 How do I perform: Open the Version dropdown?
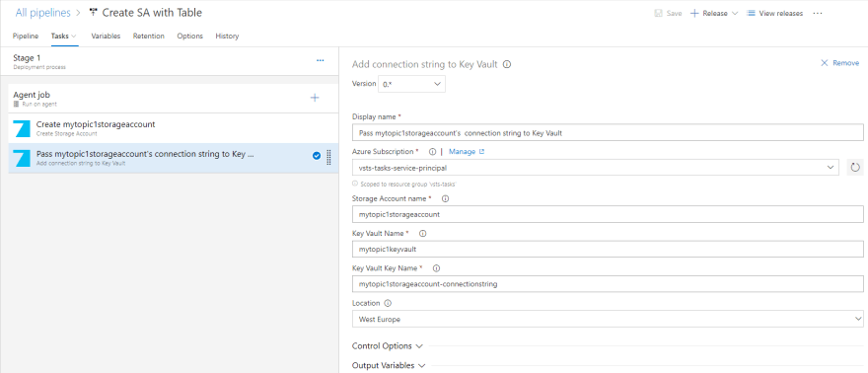pos(412,84)
